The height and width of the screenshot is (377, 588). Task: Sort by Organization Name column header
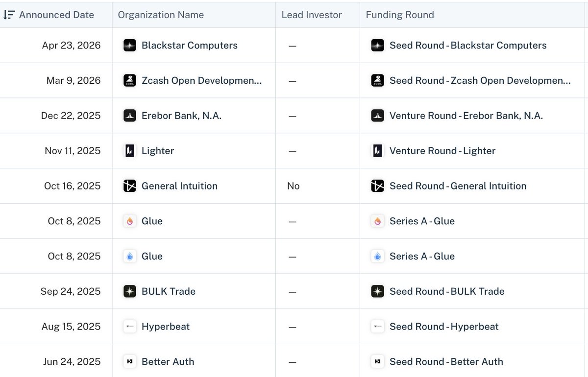(161, 15)
